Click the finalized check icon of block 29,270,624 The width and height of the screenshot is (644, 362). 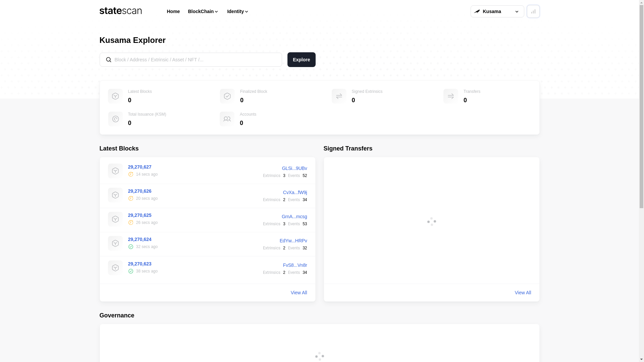pos(131,247)
